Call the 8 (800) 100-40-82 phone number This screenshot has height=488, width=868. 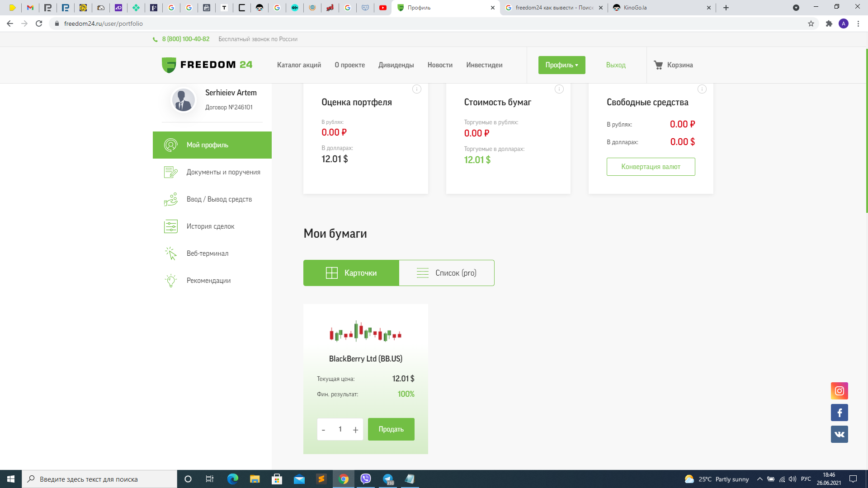point(186,39)
